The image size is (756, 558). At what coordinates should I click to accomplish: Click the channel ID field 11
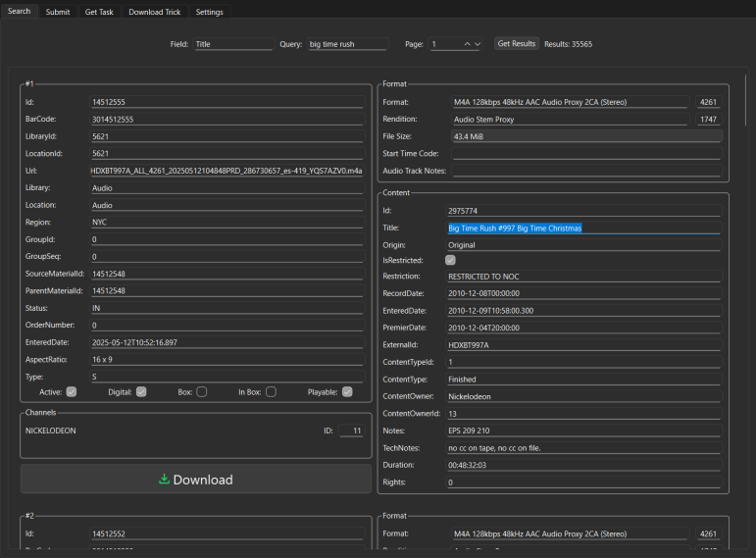pyautogui.click(x=351, y=431)
